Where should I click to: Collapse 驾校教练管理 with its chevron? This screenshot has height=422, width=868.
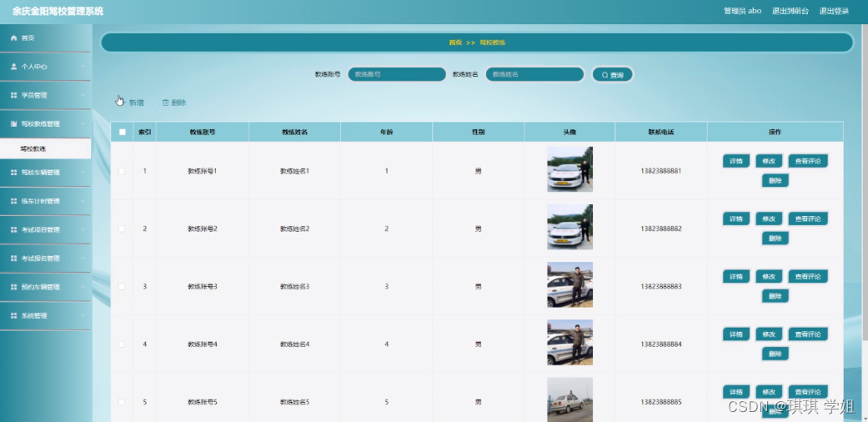(x=83, y=124)
